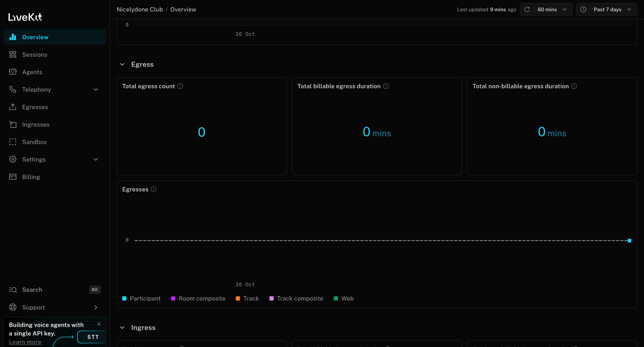This screenshot has height=347, width=644.
Task: Toggle Web series in chart legend
Action: (343, 298)
